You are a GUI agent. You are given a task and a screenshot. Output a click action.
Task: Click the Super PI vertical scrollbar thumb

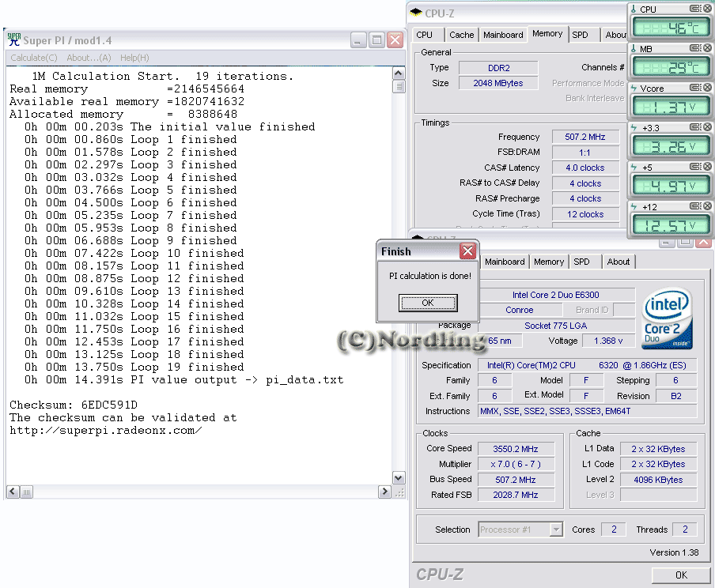tap(398, 86)
